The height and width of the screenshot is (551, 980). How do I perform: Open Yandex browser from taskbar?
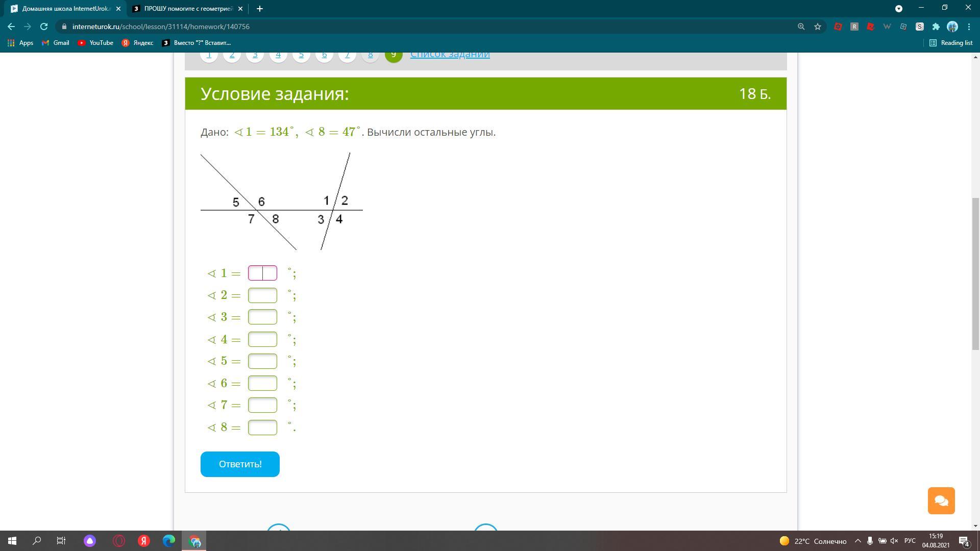pyautogui.click(x=144, y=541)
